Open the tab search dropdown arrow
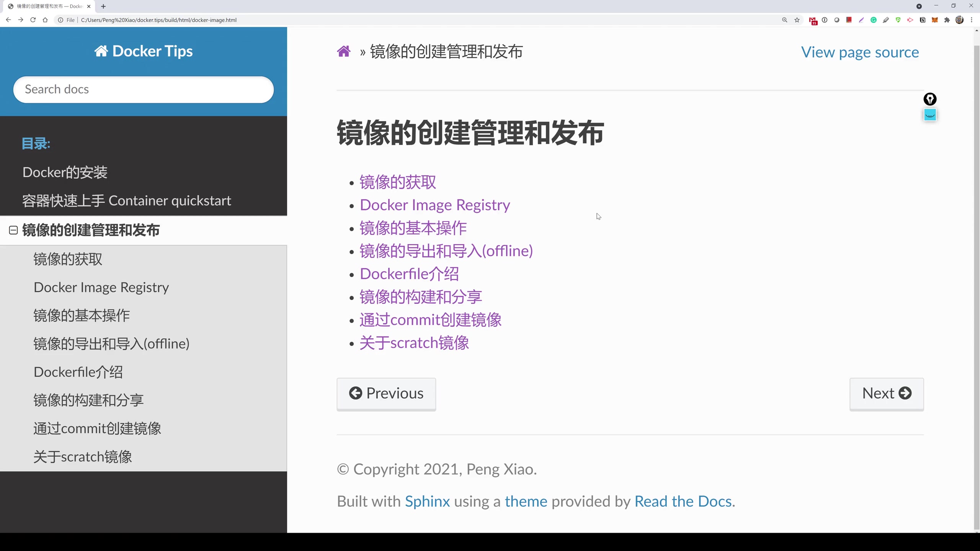This screenshot has width=980, height=551. point(919,6)
